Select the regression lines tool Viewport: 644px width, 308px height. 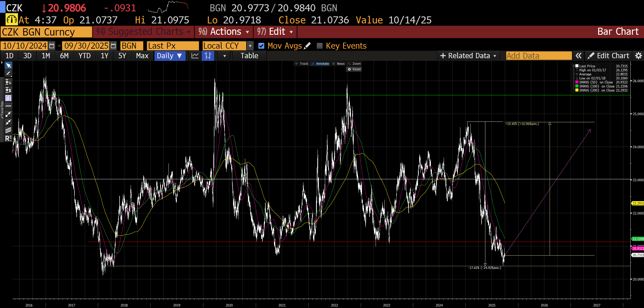[x=8, y=138]
